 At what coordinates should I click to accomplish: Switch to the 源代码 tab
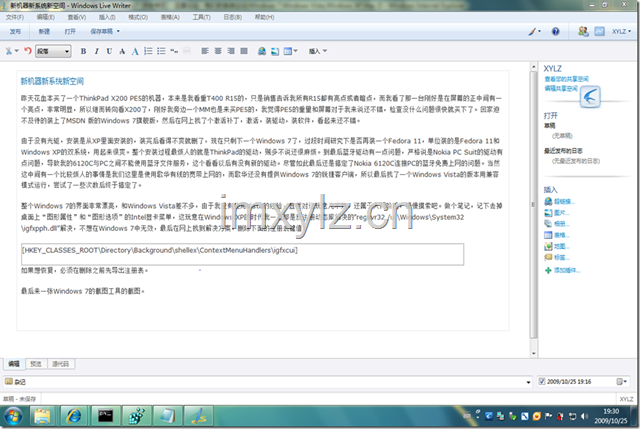(60, 364)
